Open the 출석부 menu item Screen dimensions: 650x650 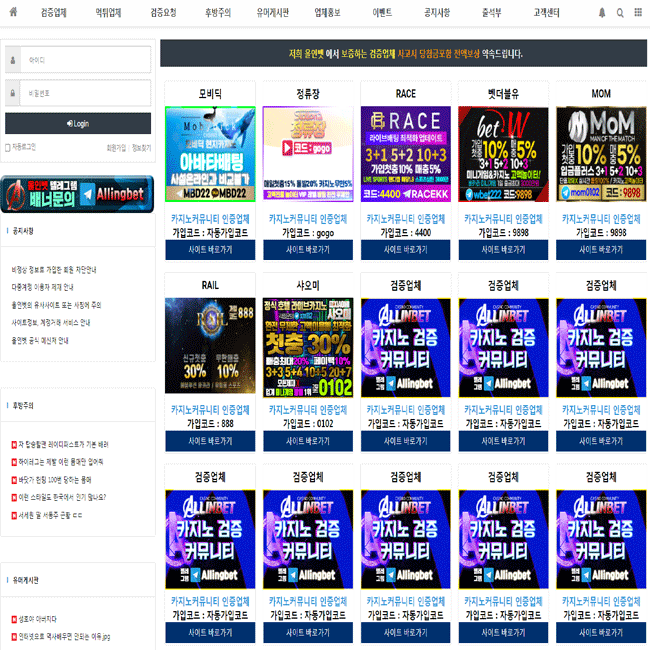pyautogui.click(x=492, y=13)
